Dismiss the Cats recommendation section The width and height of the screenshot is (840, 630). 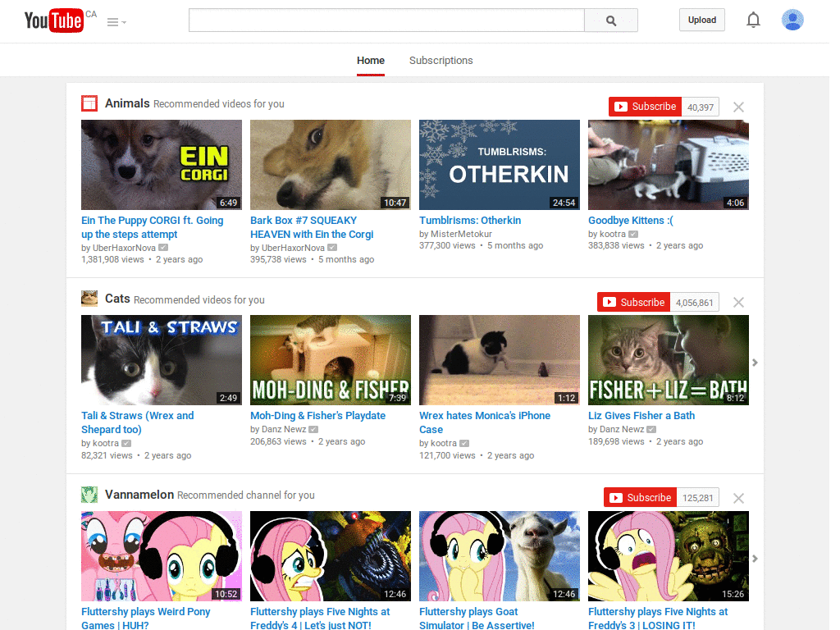738,302
